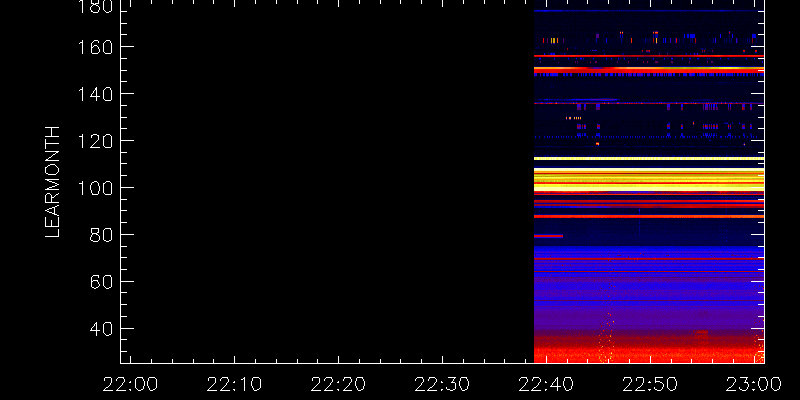
Task: Select the 22:20 time axis label
Action: click(x=338, y=384)
